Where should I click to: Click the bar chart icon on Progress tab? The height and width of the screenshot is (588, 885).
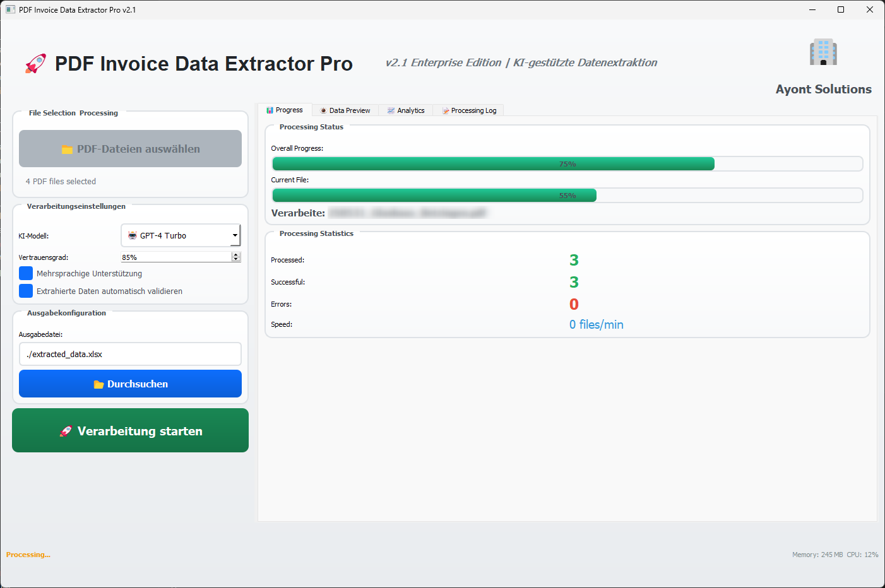tap(270, 110)
